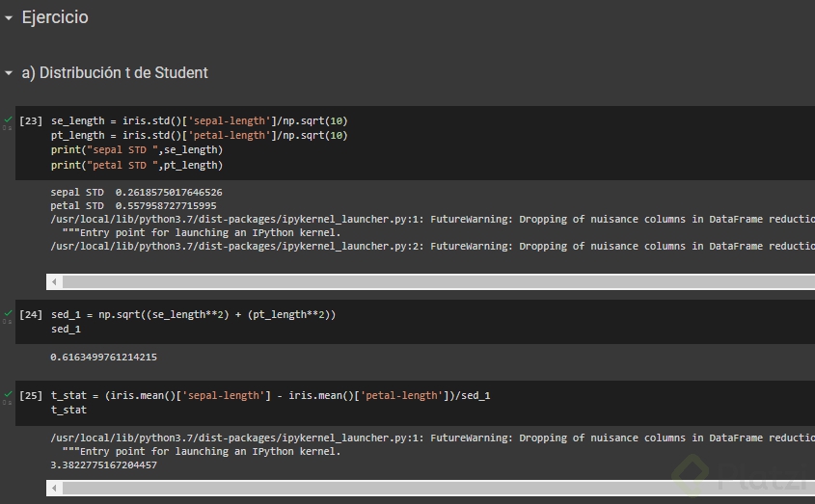Click into the sed_1 np.sqrt code line
Screen dimensions: 815x504
pos(193,315)
